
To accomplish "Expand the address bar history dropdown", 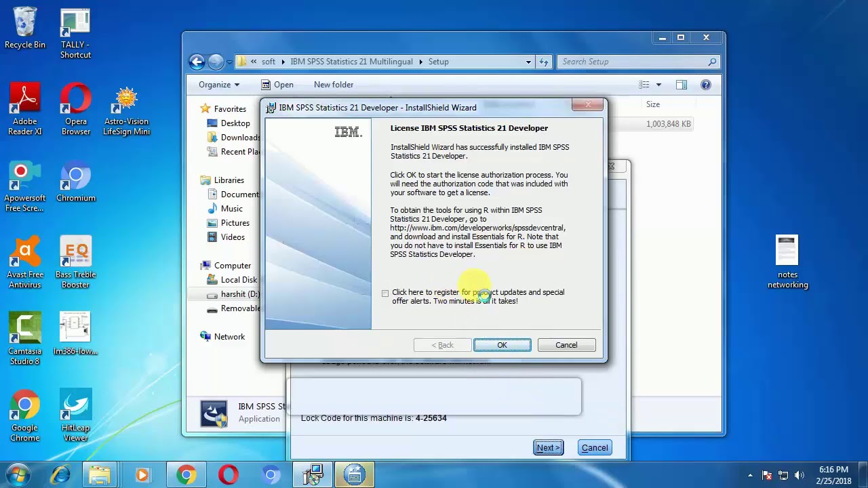I will (x=528, y=62).
